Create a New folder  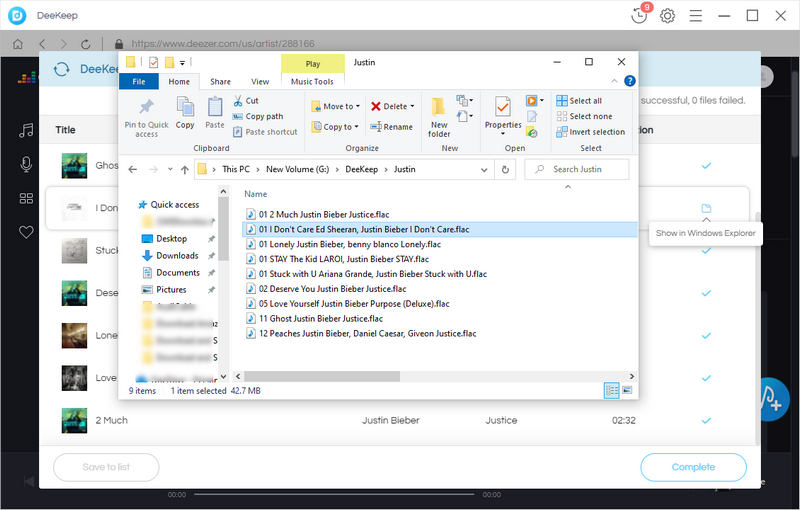point(439,117)
